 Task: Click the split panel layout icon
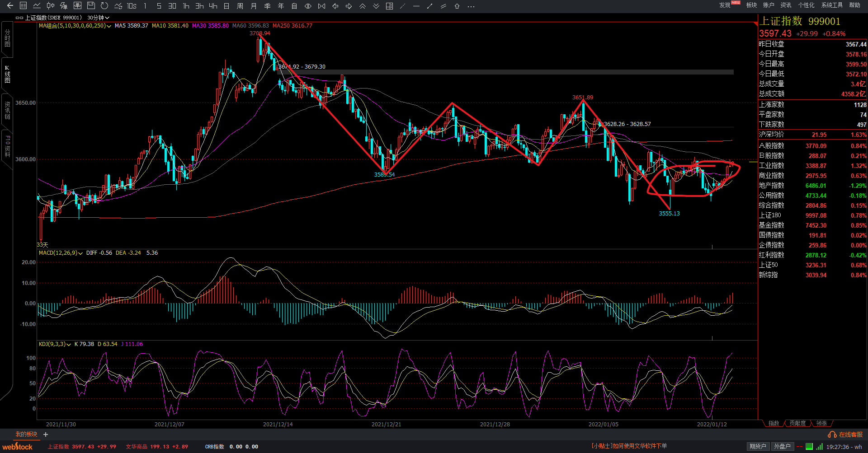coord(389,6)
